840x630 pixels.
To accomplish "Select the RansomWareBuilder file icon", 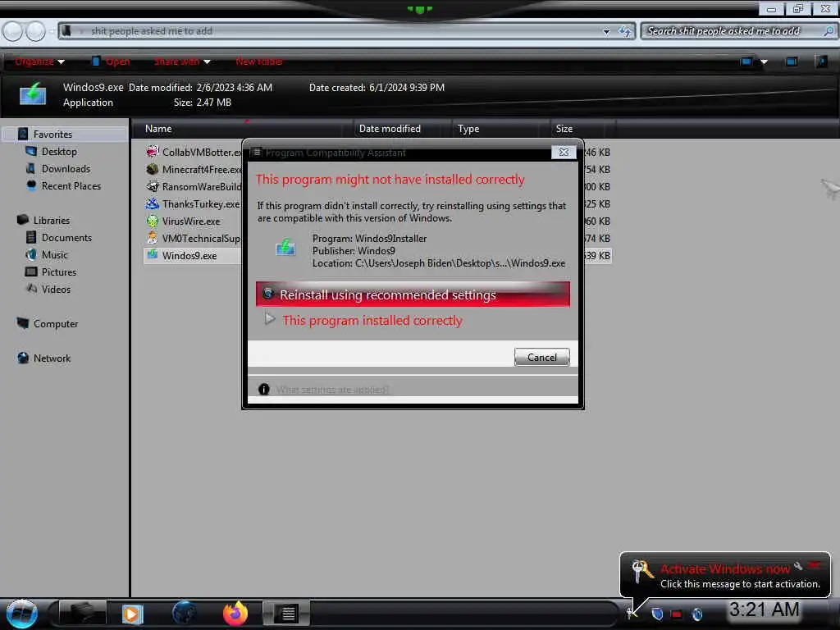I will 153,186.
